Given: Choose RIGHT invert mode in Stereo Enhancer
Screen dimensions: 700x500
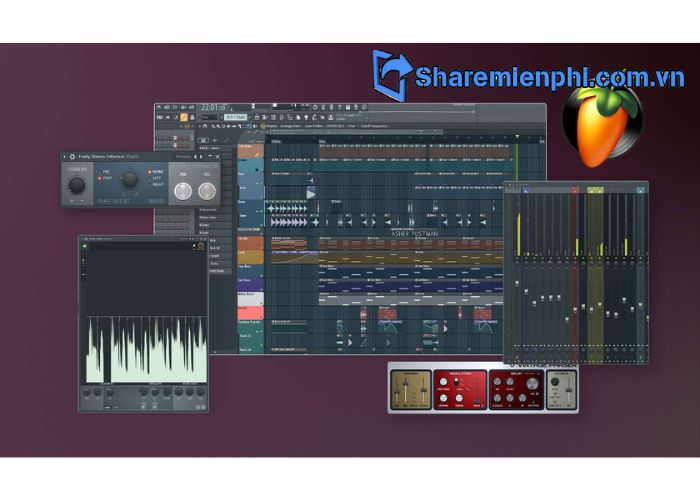Looking at the screenshot, I should click(156, 184).
